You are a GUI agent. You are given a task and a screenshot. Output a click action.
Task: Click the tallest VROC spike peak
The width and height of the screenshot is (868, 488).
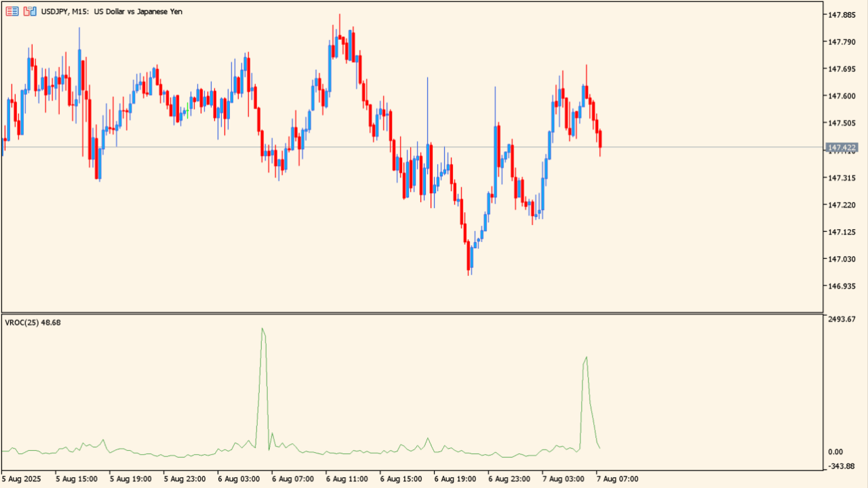(x=262, y=329)
